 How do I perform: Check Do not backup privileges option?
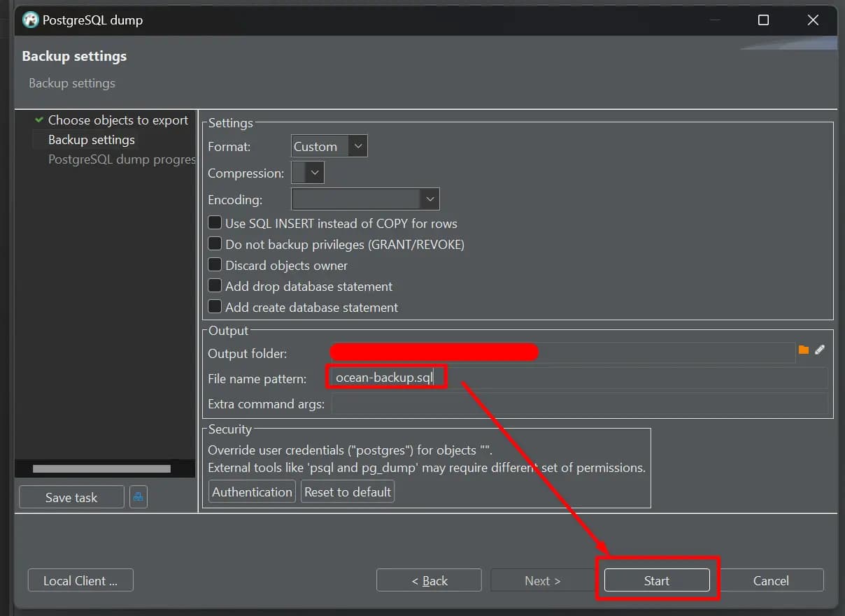coord(215,244)
